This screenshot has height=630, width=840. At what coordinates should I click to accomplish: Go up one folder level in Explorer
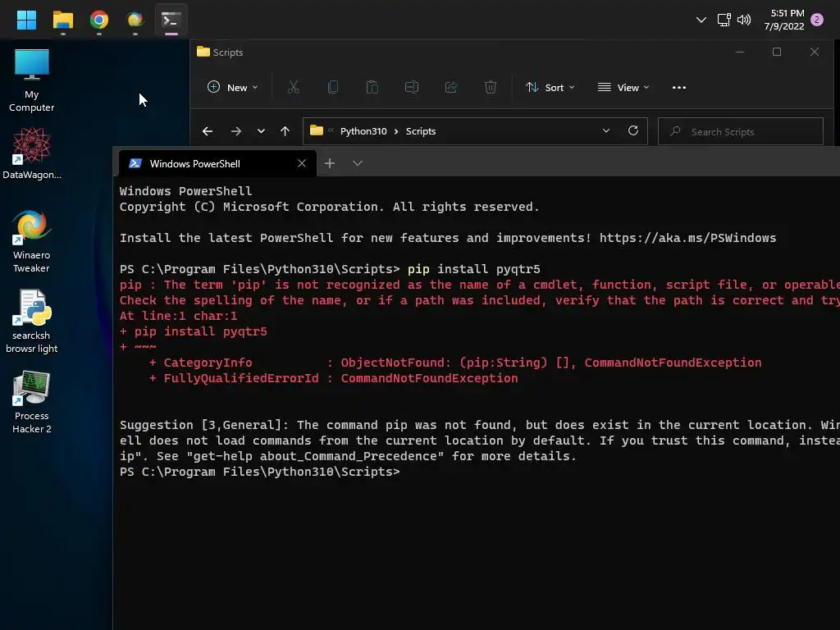tap(285, 131)
